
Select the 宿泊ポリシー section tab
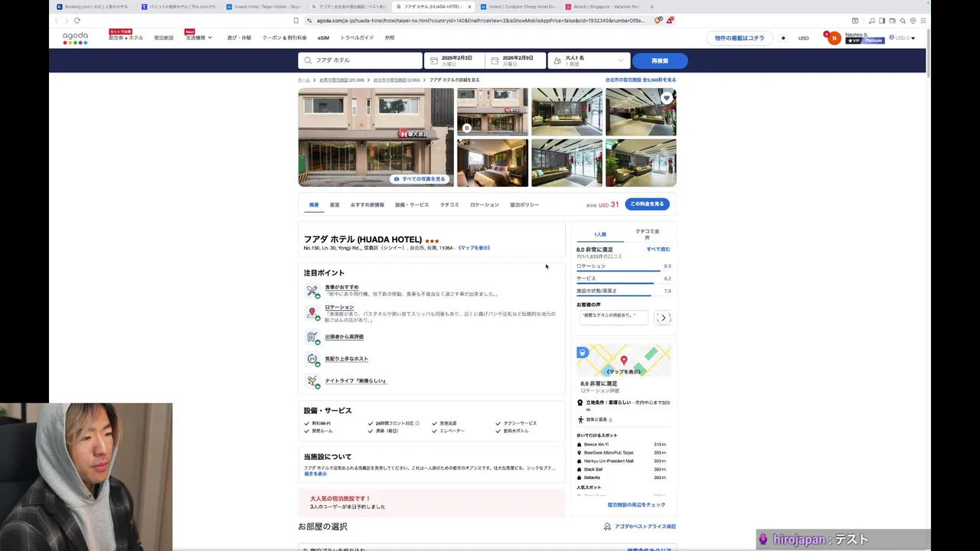(524, 205)
